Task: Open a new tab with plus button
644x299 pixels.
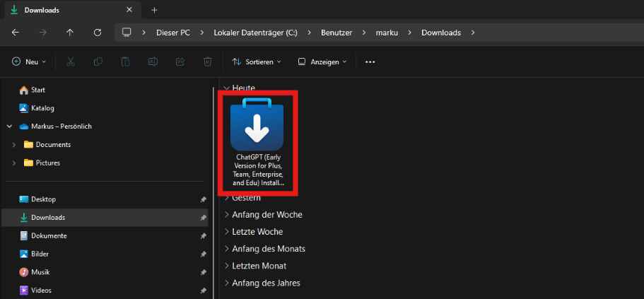Action: [154, 10]
